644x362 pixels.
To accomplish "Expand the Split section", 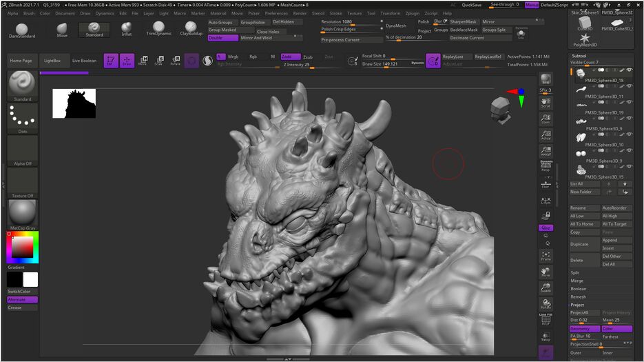I will (x=574, y=273).
